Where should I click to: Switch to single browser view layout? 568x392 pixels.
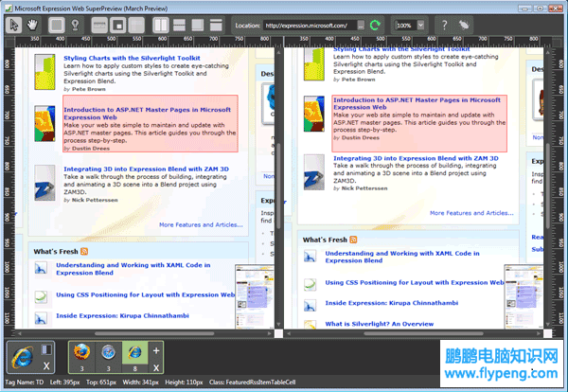[x=216, y=25]
